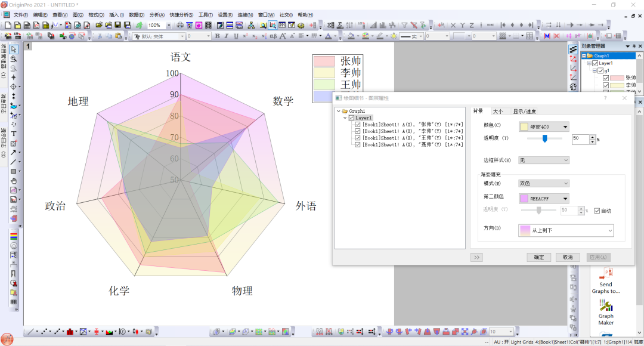
Task: Open Send Graphs to PowerPoint app
Action: tap(606, 280)
